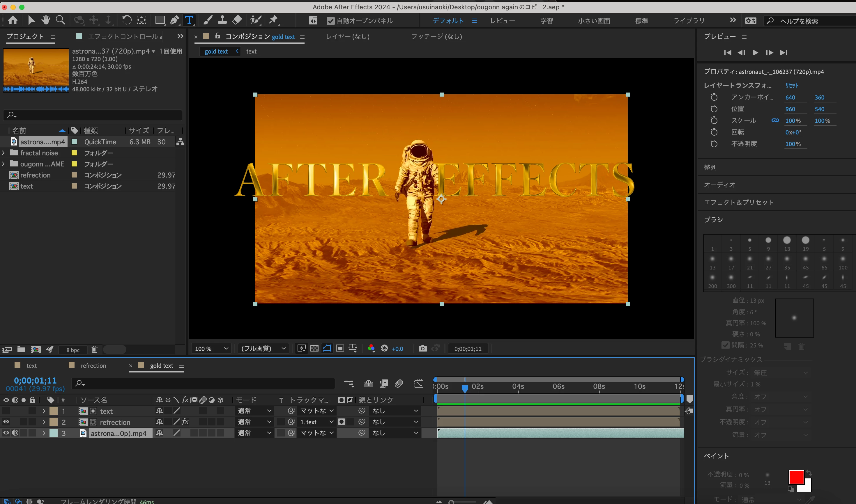Image resolution: width=856 pixels, height=504 pixels.
Task: Open the blend mode dropdown for the text layer
Action: pyautogui.click(x=254, y=411)
